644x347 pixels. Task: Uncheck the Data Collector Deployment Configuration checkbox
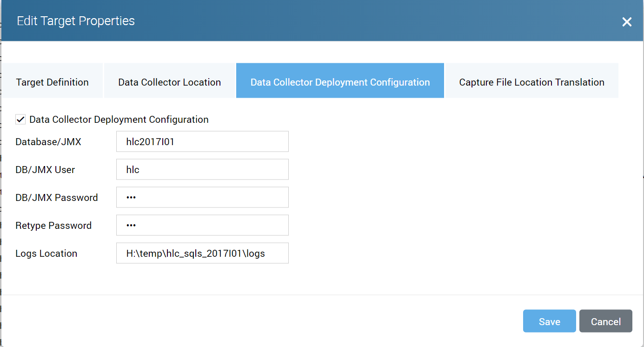tap(20, 120)
